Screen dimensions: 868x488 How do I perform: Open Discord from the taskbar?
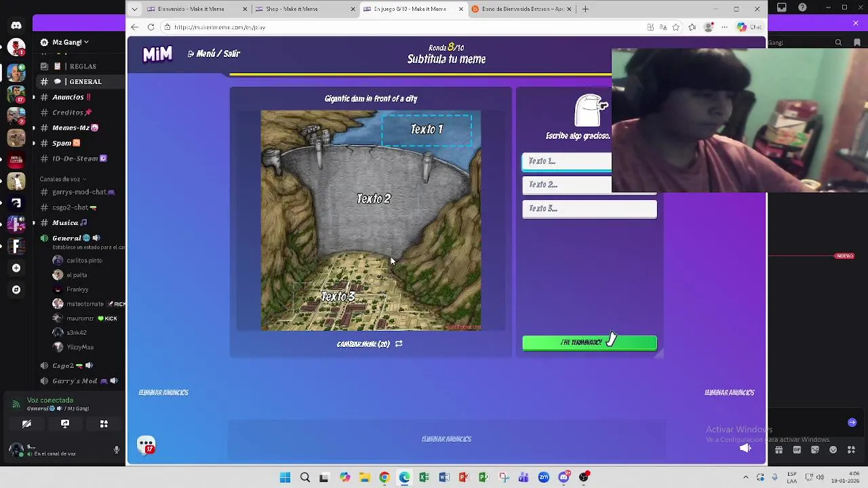564,477
